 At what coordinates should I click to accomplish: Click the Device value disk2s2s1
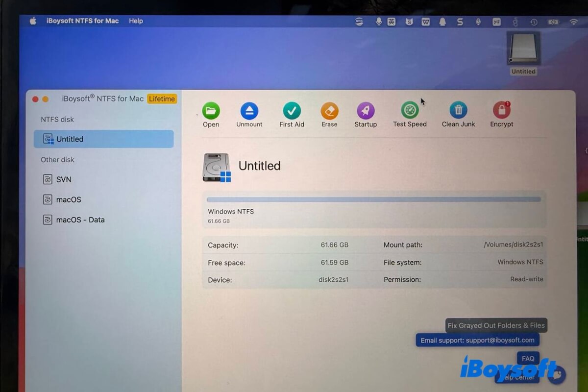(333, 279)
